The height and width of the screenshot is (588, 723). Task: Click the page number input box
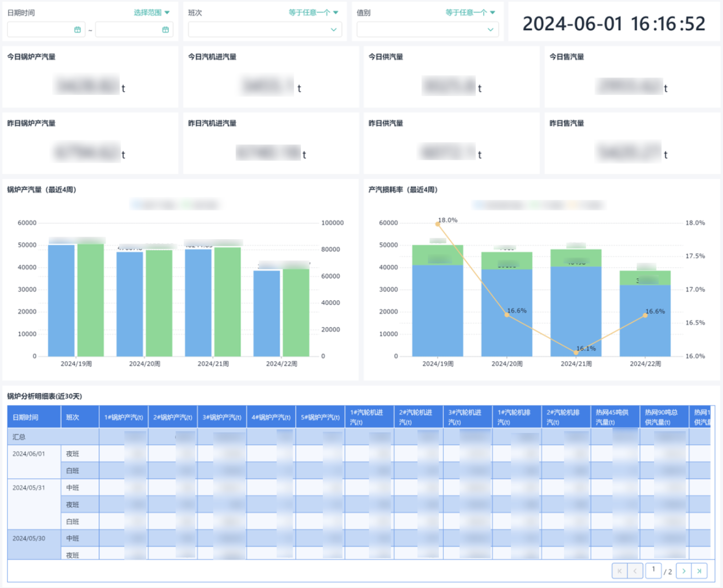click(653, 570)
